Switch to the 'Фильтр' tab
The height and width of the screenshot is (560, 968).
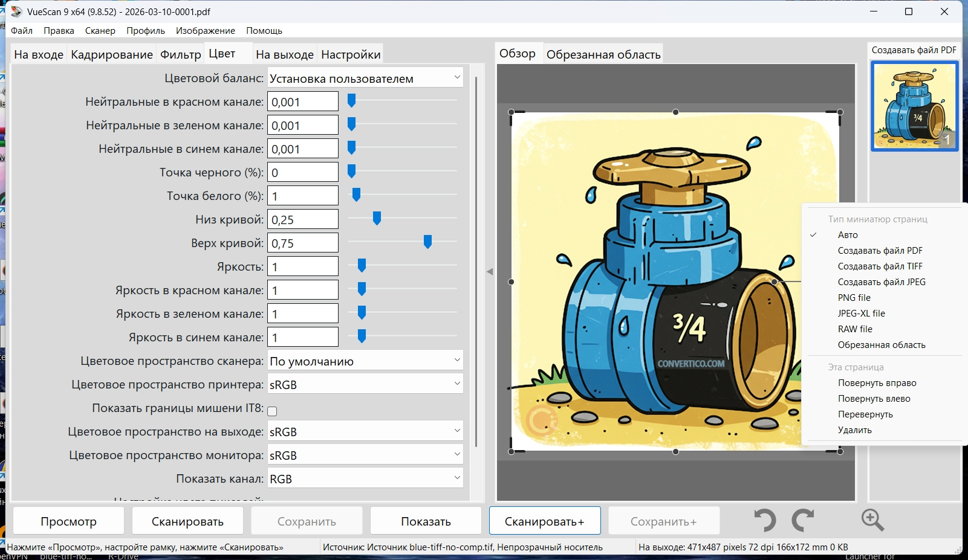click(x=180, y=54)
